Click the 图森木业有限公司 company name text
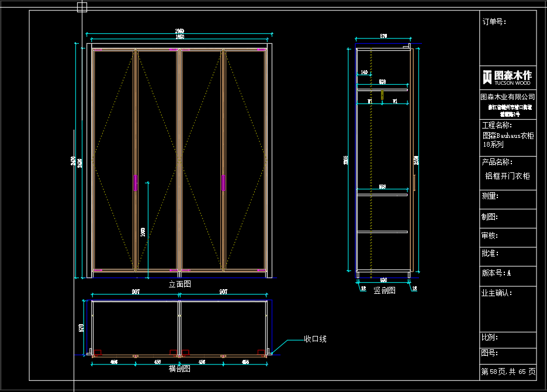Viewport: 547px width, 392px height. point(507,97)
